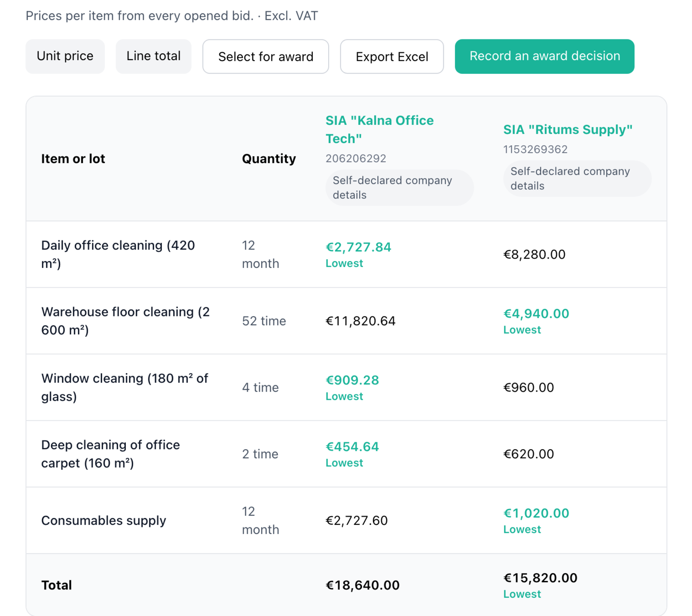
Task: Select the Daily office cleaning item
Action: [118, 254]
